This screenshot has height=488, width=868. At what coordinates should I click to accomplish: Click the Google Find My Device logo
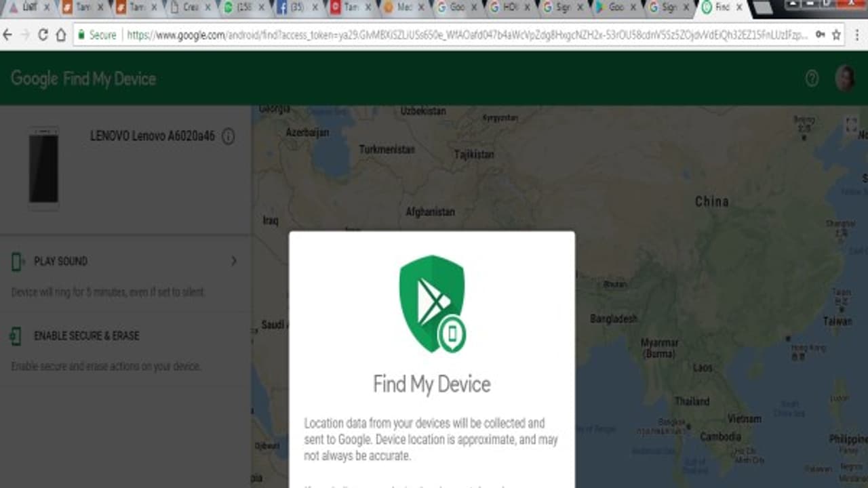[83, 79]
